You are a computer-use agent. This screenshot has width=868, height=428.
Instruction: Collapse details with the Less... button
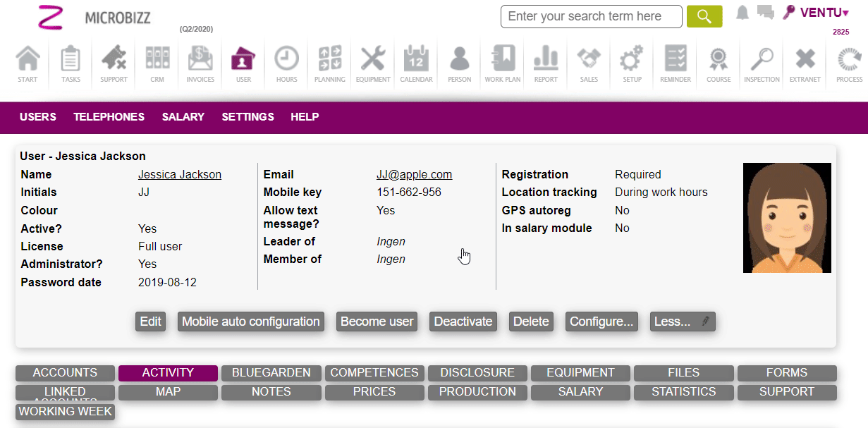coord(682,322)
